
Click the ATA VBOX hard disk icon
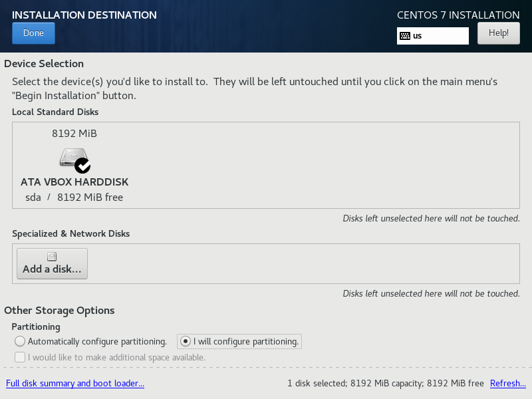point(74,158)
